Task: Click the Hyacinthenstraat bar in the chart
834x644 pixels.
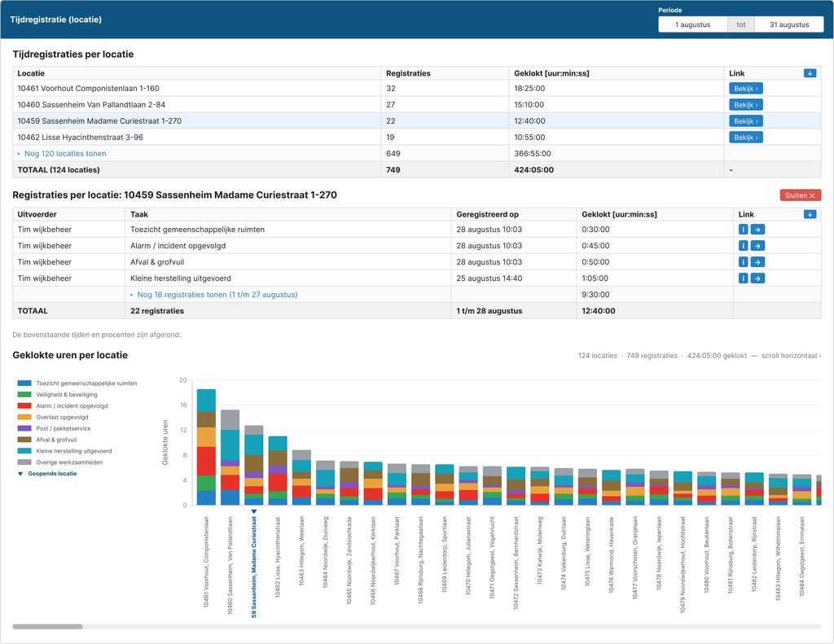Action: click(x=278, y=471)
